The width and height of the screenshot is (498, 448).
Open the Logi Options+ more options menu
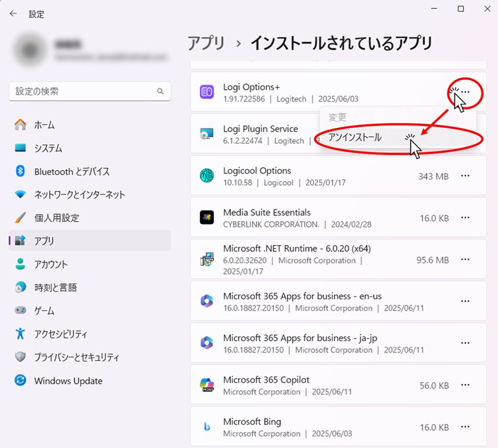[x=465, y=92]
